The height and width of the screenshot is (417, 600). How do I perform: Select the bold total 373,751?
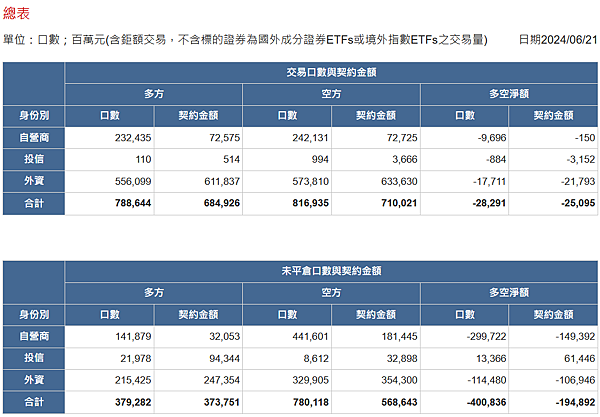point(198,402)
